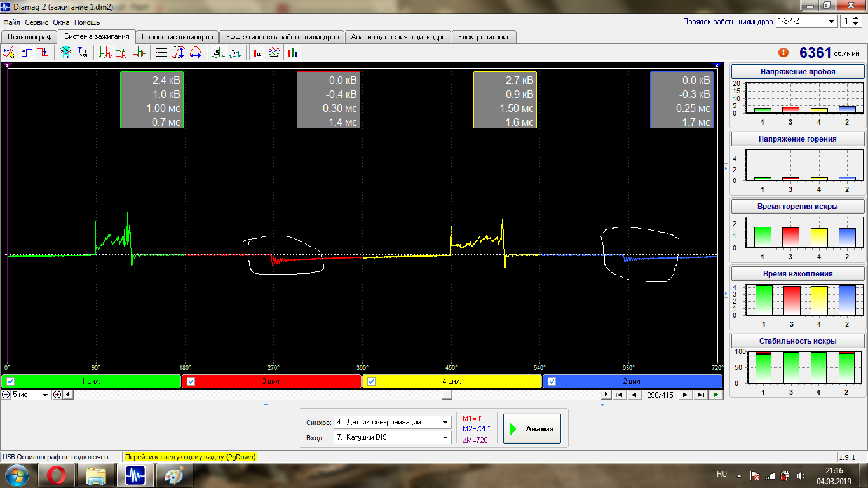This screenshot has height=488, width=868.
Task: Open the Windows Start button
Action: [15, 475]
